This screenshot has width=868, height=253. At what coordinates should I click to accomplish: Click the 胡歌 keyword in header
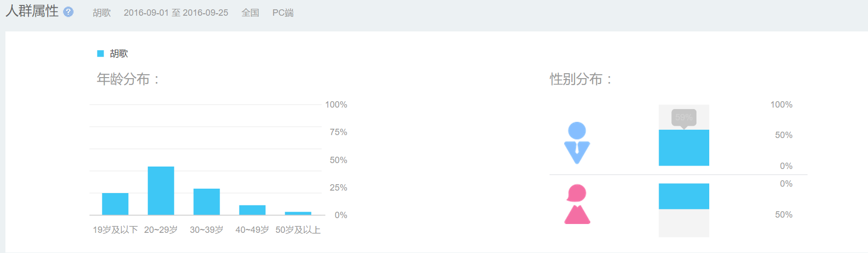[102, 13]
